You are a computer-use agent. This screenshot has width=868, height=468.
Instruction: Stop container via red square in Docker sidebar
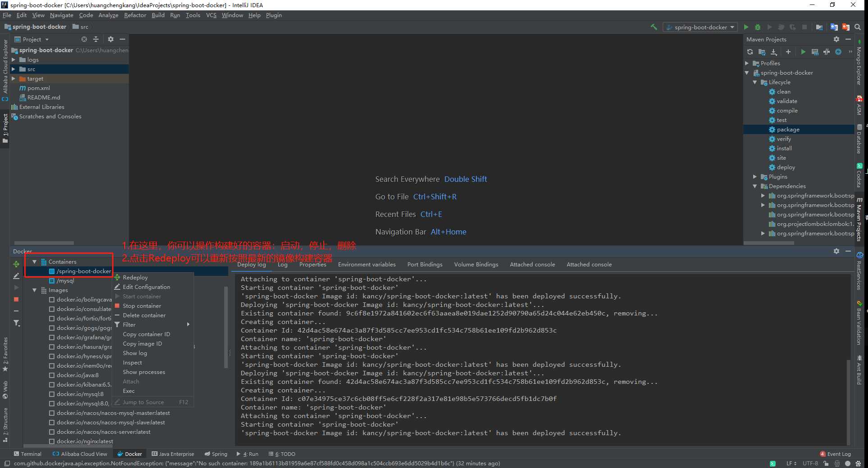pyautogui.click(x=16, y=299)
